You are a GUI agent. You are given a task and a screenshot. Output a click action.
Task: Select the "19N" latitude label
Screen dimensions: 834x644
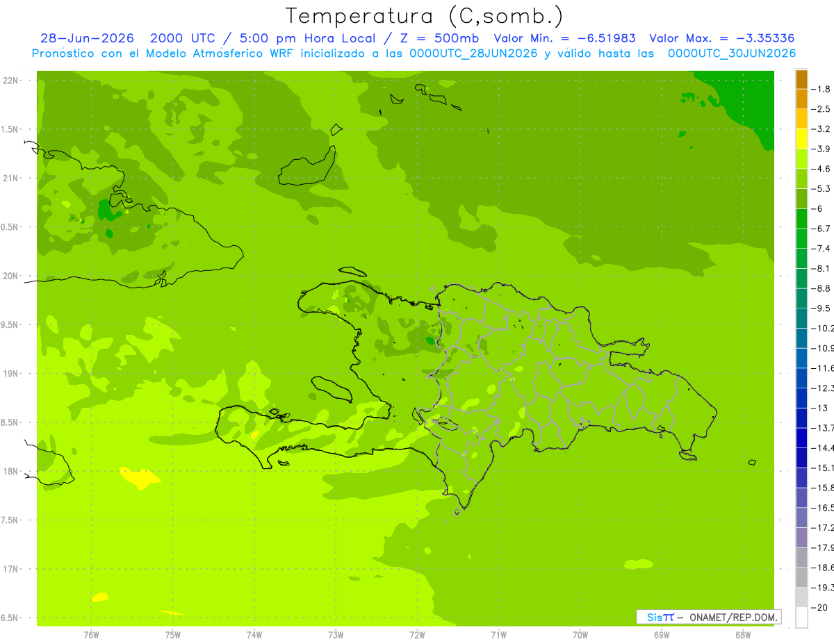[x=12, y=374]
